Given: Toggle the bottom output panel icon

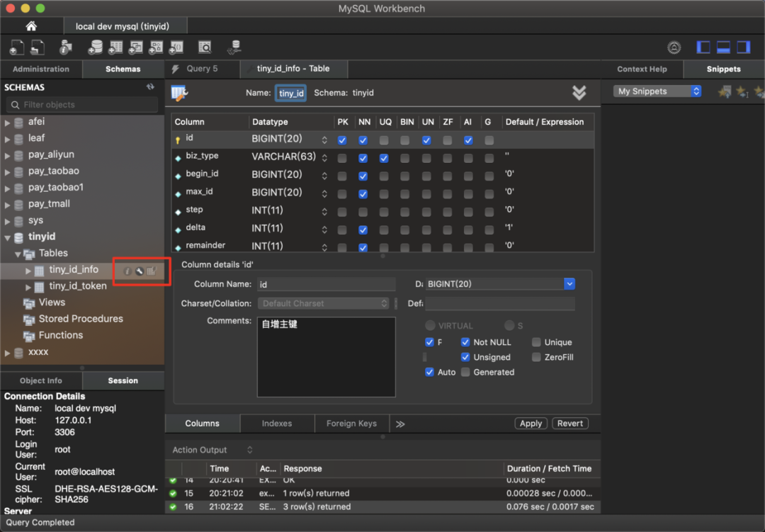Looking at the screenshot, I should pos(723,47).
